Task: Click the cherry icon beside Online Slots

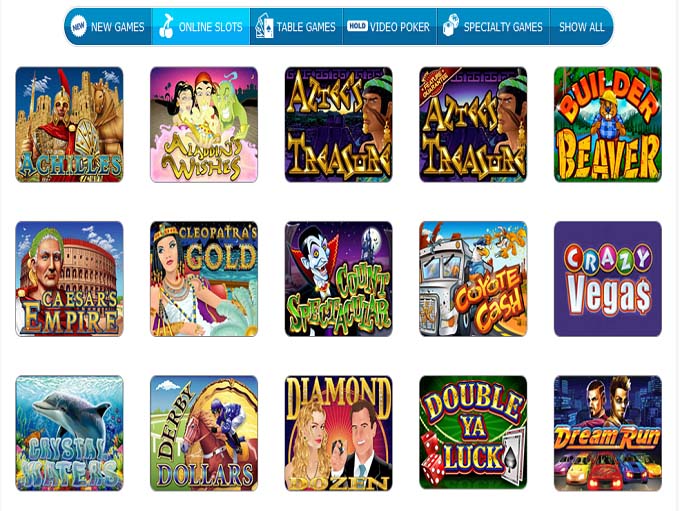Action: point(166,26)
